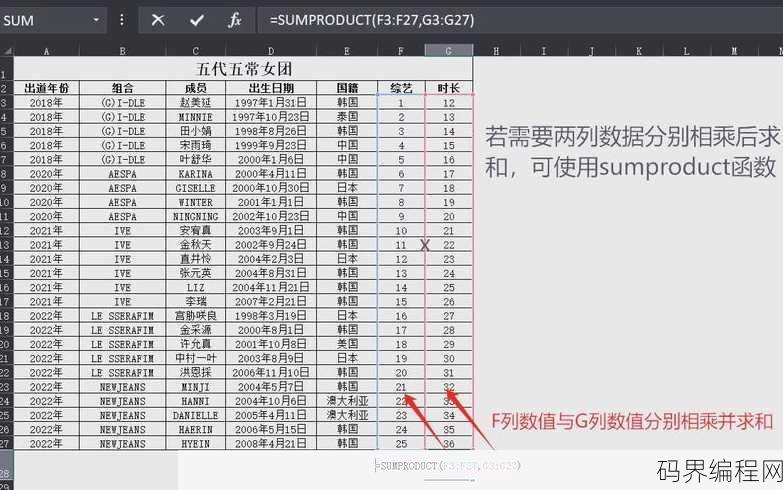Confirm the formula with the checkmark icon
Viewport: 783px width, 490px height.
pos(197,20)
